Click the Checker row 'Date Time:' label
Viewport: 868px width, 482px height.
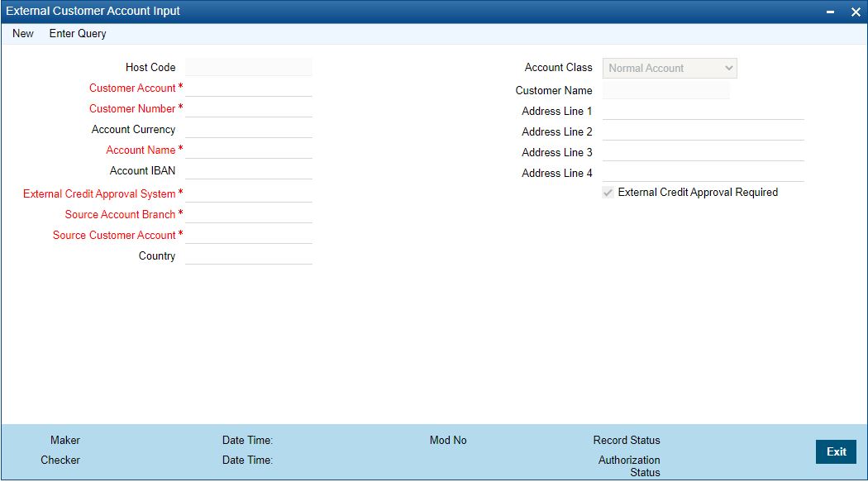247,460
